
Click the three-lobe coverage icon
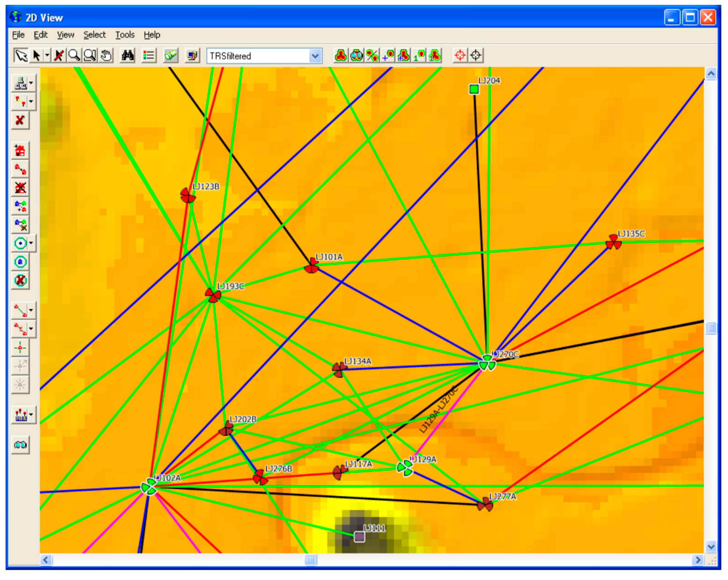coord(341,55)
